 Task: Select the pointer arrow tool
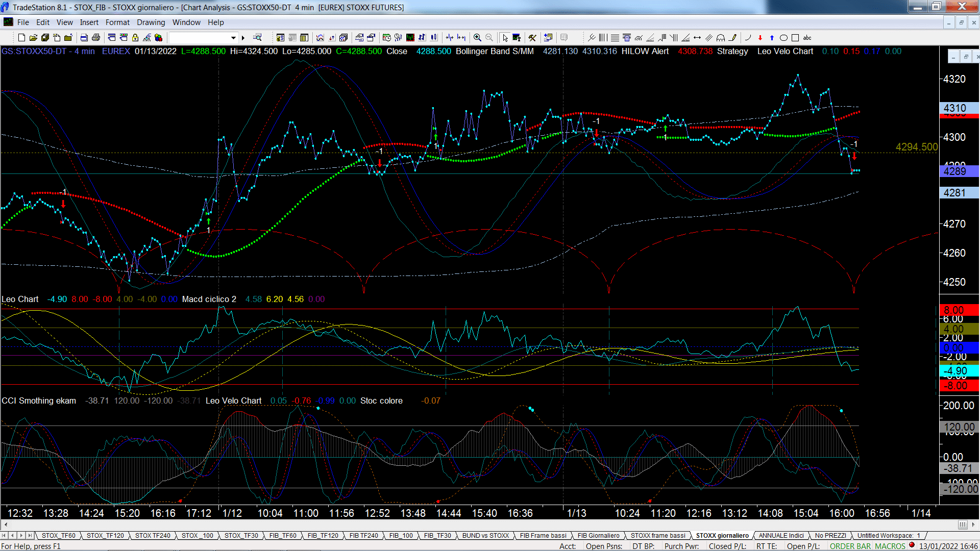tap(505, 37)
